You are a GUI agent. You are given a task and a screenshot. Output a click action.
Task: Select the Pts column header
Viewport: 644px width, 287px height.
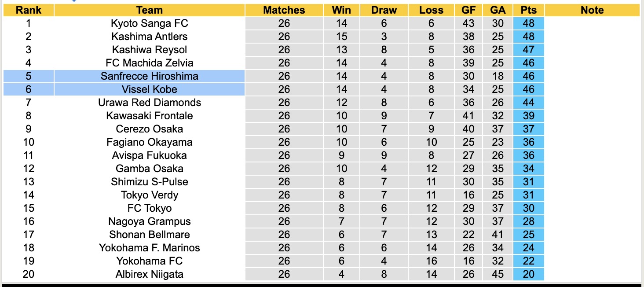[528, 10]
